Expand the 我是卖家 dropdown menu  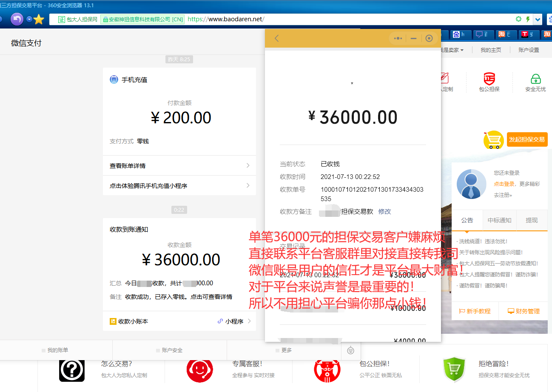(x=452, y=50)
